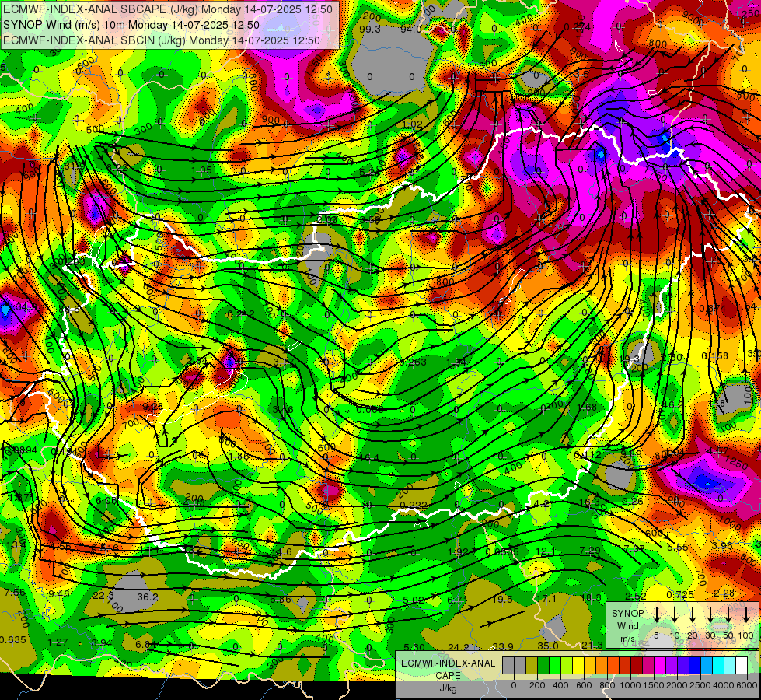Select the pure blue CAPE legend swatch

pos(694,666)
